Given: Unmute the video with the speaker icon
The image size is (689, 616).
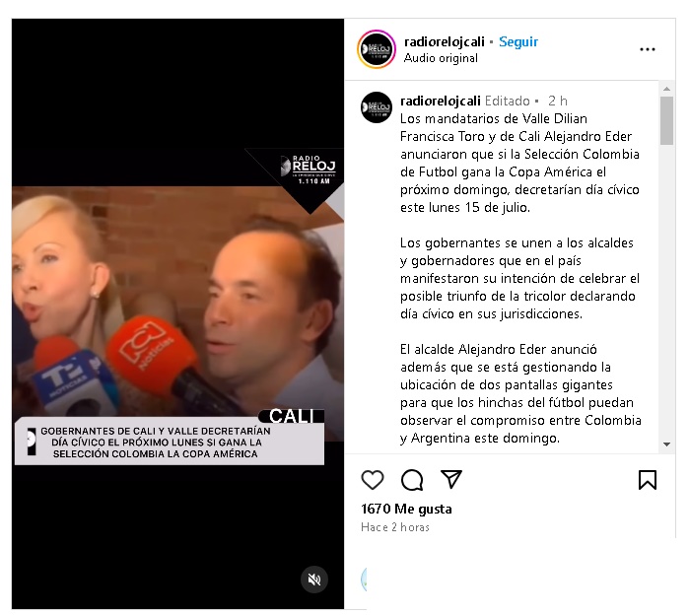Looking at the screenshot, I should (x=314, y=580).
